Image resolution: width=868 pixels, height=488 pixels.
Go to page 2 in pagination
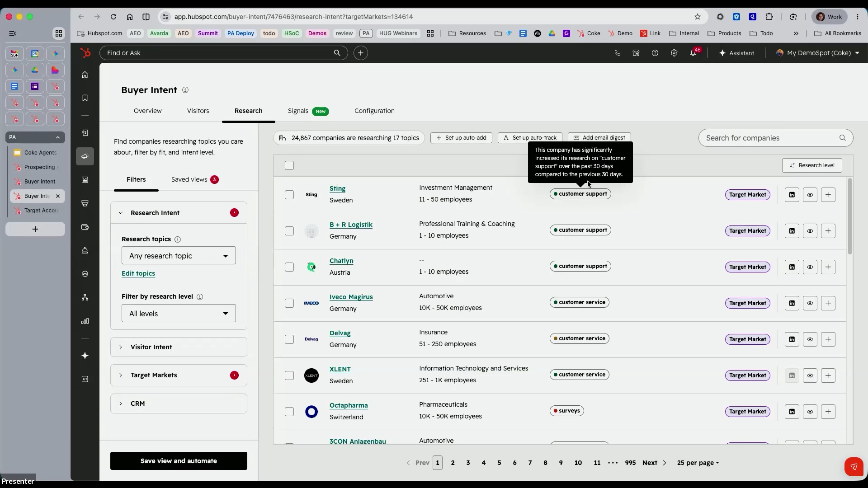click(x=453, y=463)
